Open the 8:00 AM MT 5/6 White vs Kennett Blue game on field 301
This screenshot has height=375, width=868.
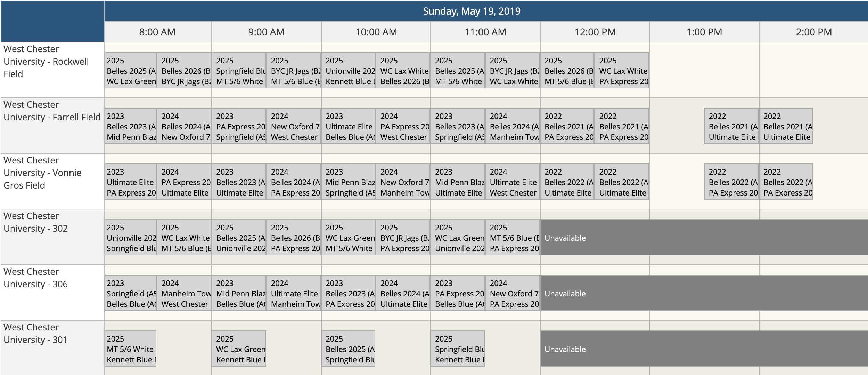pyautogui.click(x=130, y=349)
